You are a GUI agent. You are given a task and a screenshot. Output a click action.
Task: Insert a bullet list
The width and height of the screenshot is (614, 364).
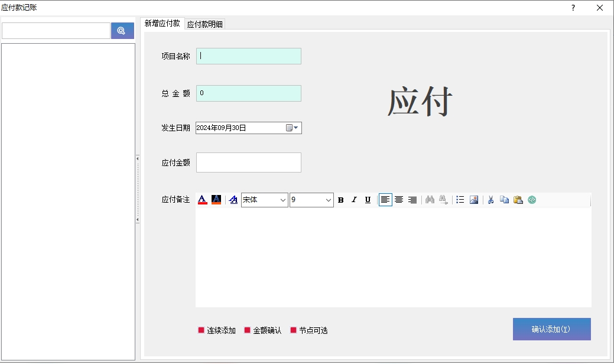tap(460, 200)
